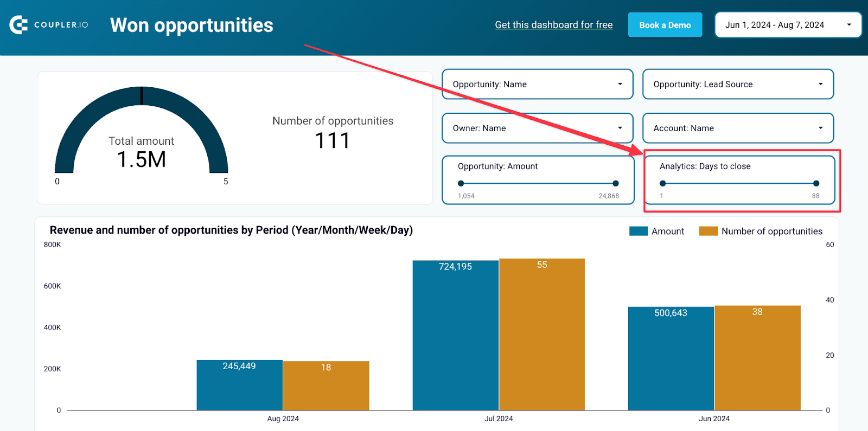Open the Account: Name filter

(738, 128)
